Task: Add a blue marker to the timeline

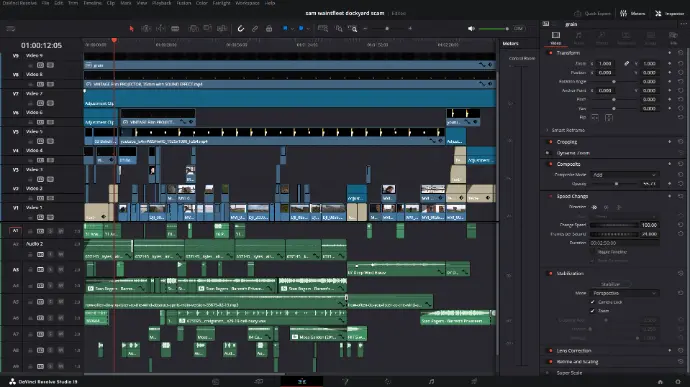Action: point(301,28)
